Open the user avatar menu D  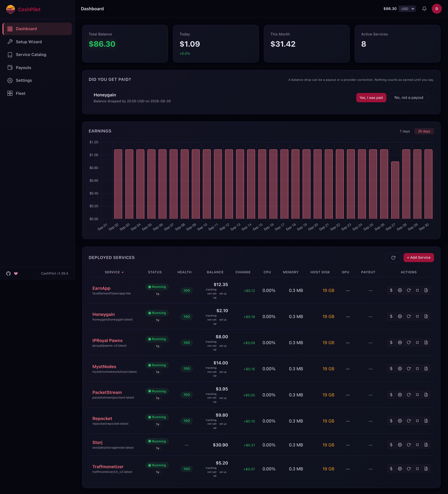[436, 9]
